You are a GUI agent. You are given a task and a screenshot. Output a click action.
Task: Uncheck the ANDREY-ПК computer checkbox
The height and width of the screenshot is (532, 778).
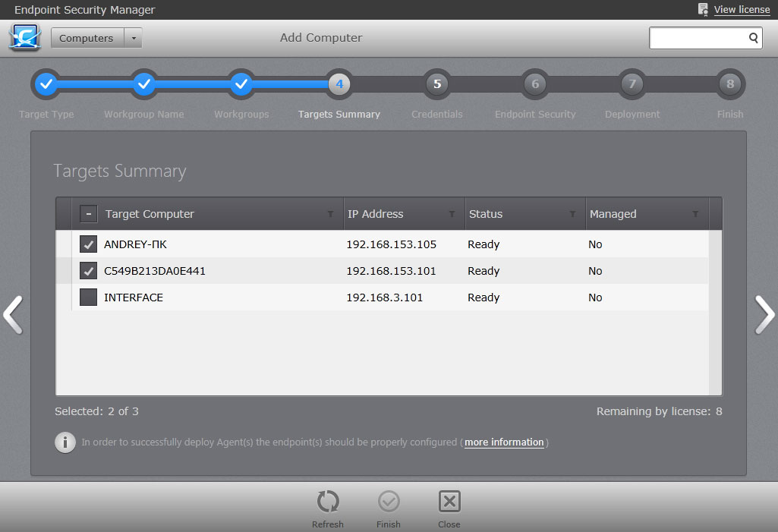click(88, 244)
